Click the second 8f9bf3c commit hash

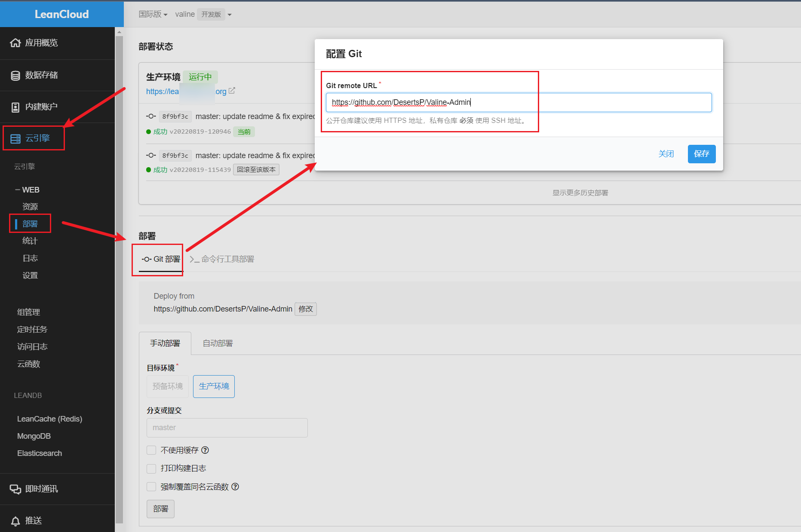[175, 156]
